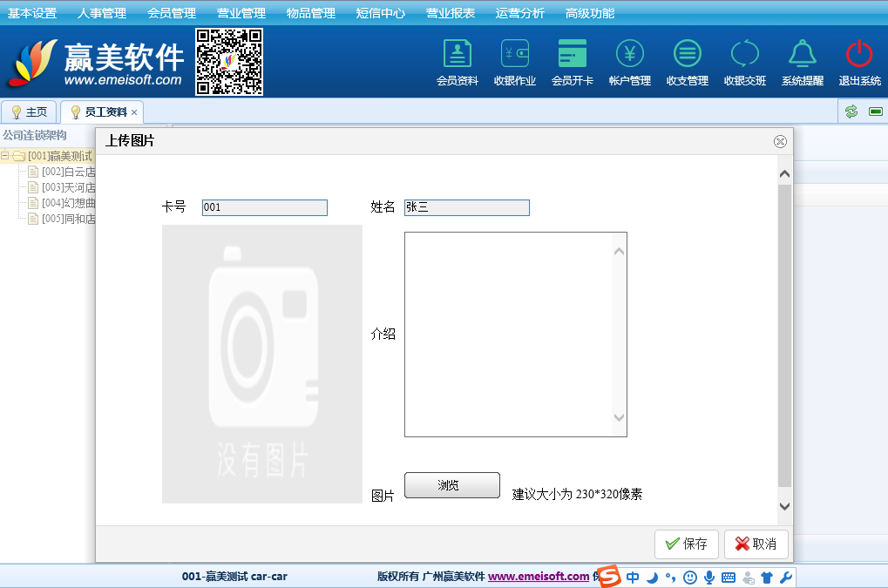Click the green refresh icon in tab bar

tap(851, 112)
